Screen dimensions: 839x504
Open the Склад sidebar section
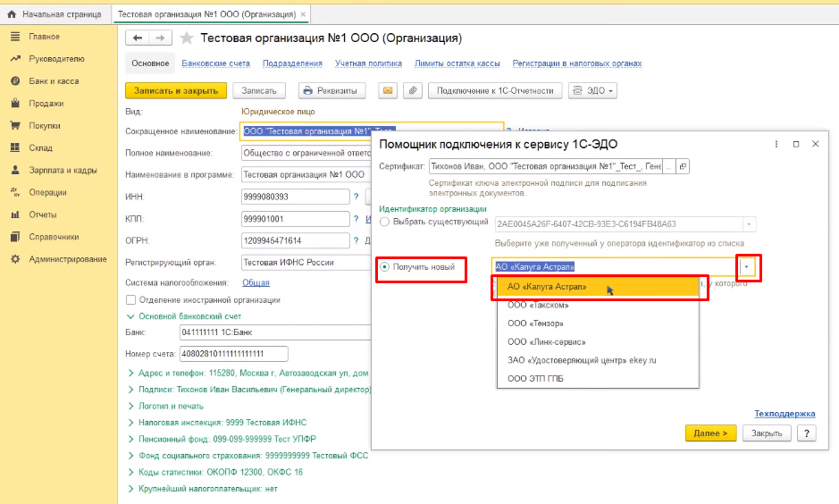coord(40,147)
